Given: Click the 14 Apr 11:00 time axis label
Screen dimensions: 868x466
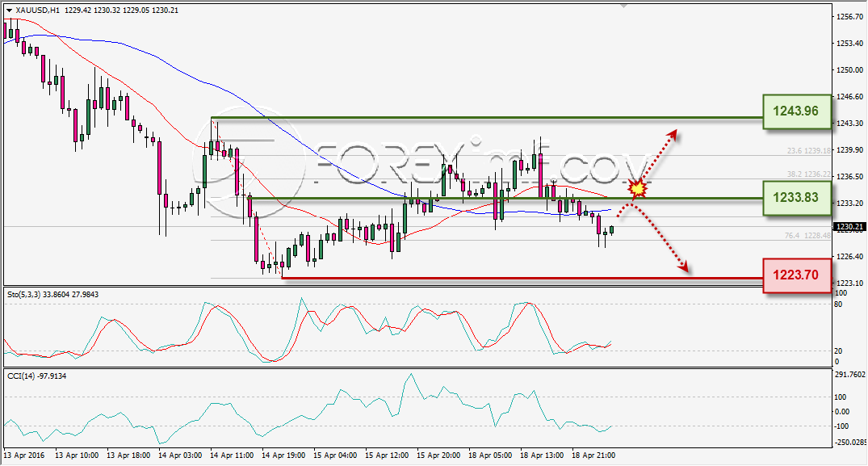Looking at the screenshot, I should (x=232, y=456).
